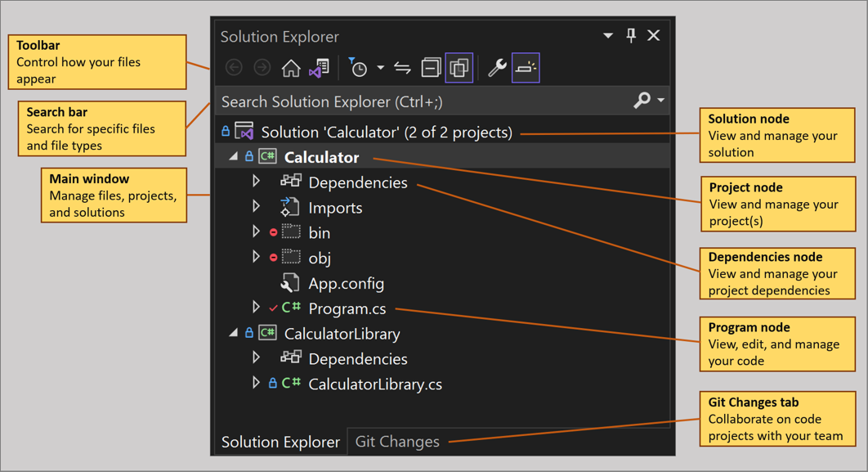Select the Program.cs tree item
The height and width of the screenshot is (472, 868).
(x=347, y=308)
